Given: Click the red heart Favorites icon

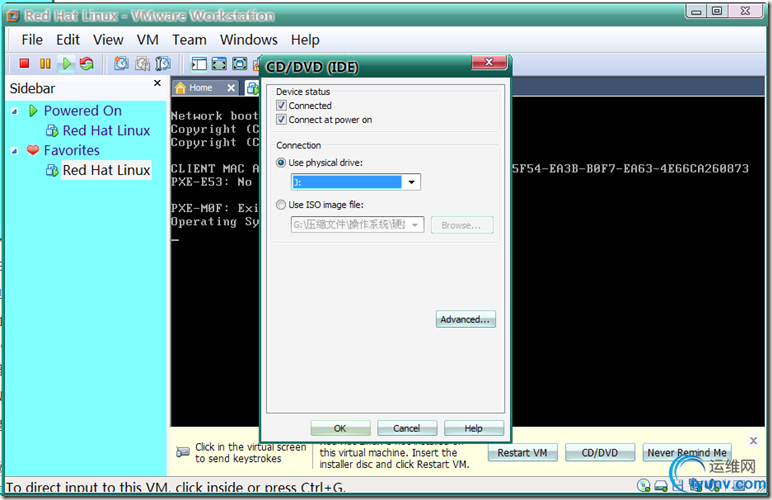Looking at the screenshot, I should tap(33, 150).
